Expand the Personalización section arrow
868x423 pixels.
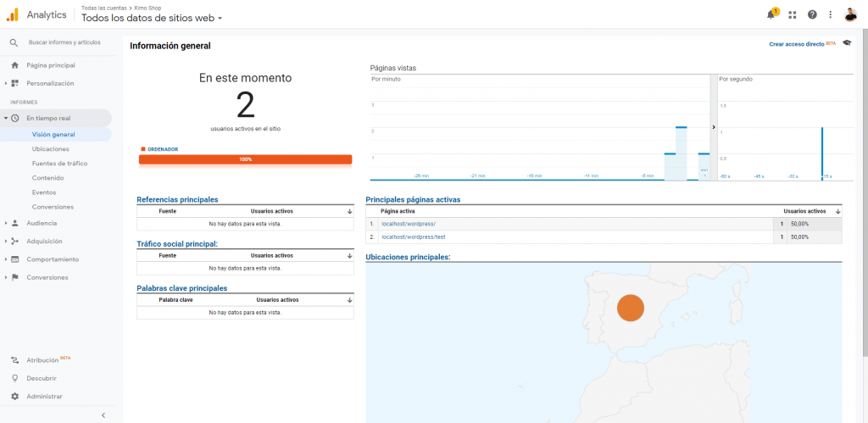coord(6,84)
